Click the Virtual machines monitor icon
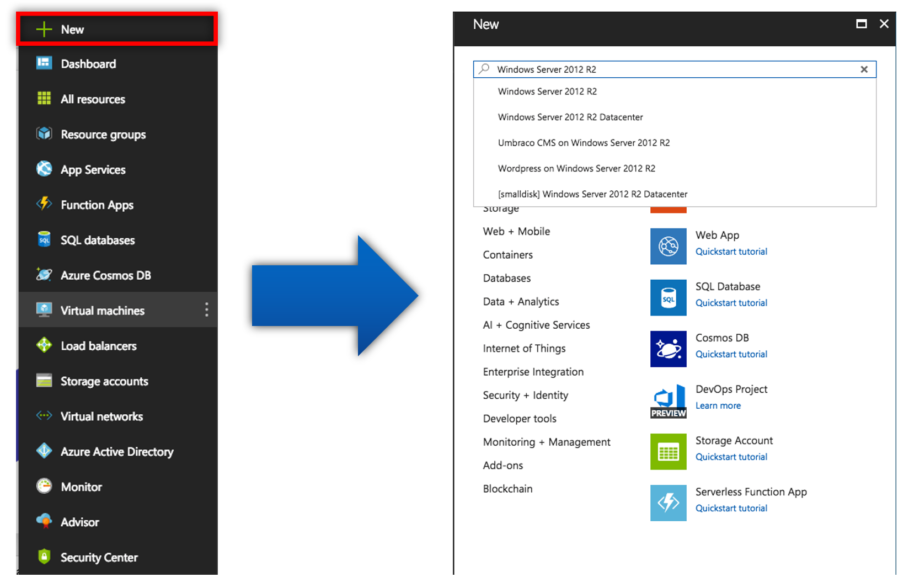 (44, 309)
